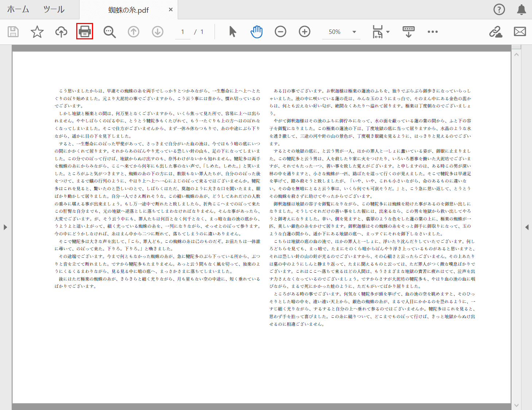
Task: Click the Save file floppy disk icon
Action: click(x=13, y=32)
